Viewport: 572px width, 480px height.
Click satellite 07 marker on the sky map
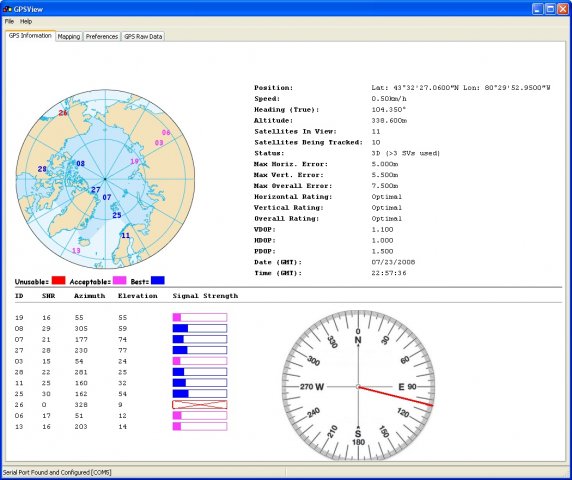(x=107, y=197)
